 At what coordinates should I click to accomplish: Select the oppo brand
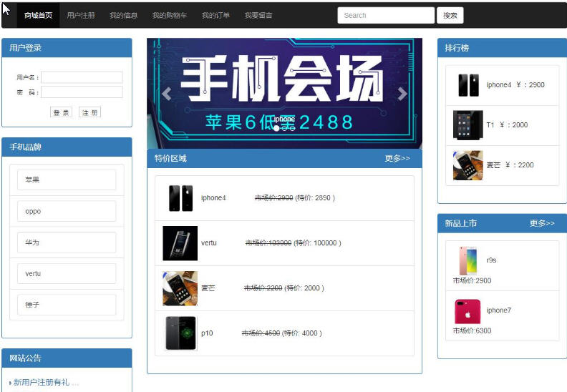(67, 211)
